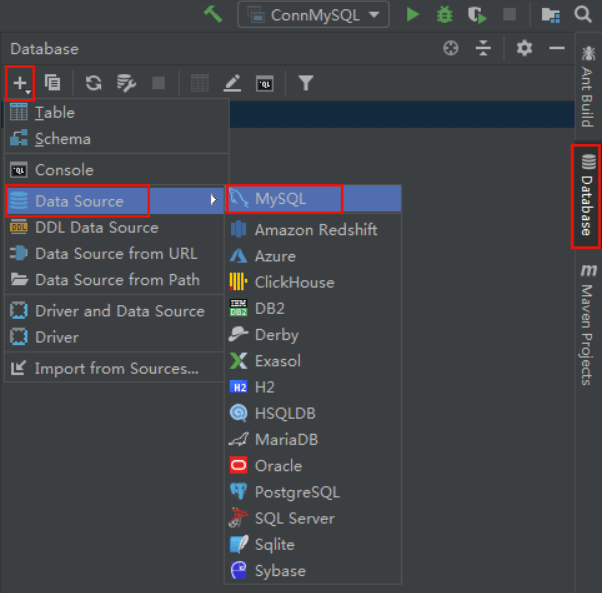Open search everywhere magnifier icon
Screen dimensions: 603x593
coord(583,15)
